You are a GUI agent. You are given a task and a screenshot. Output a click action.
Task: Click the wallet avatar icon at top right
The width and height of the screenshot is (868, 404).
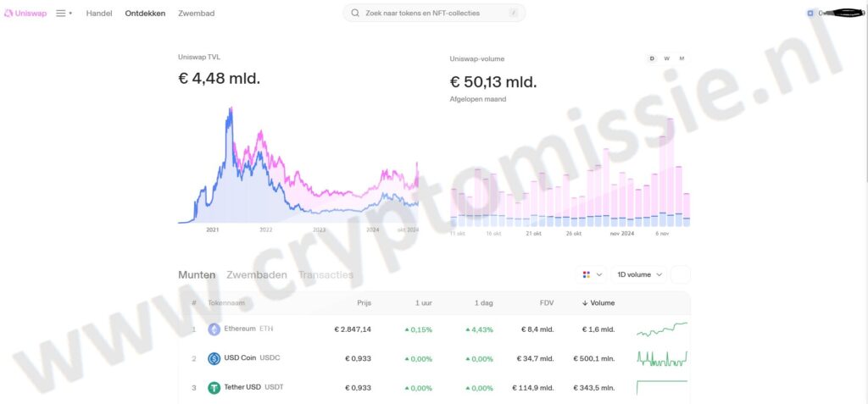810,14
